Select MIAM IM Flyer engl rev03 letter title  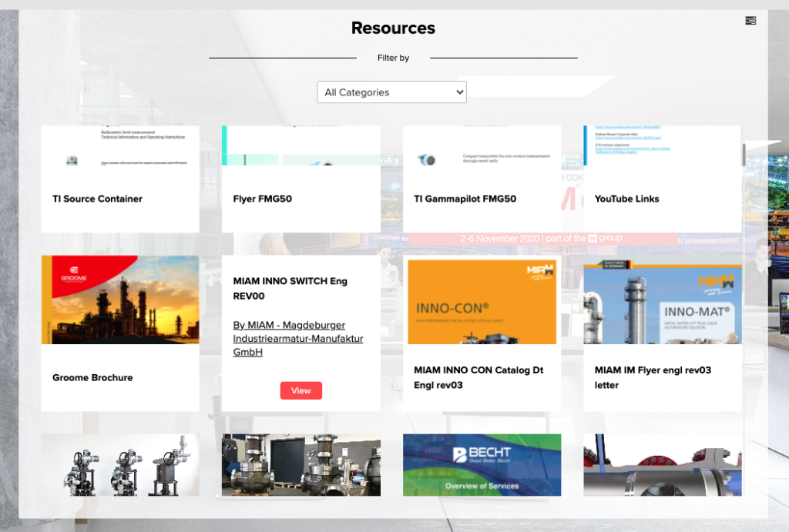click(x=653, y=377)
